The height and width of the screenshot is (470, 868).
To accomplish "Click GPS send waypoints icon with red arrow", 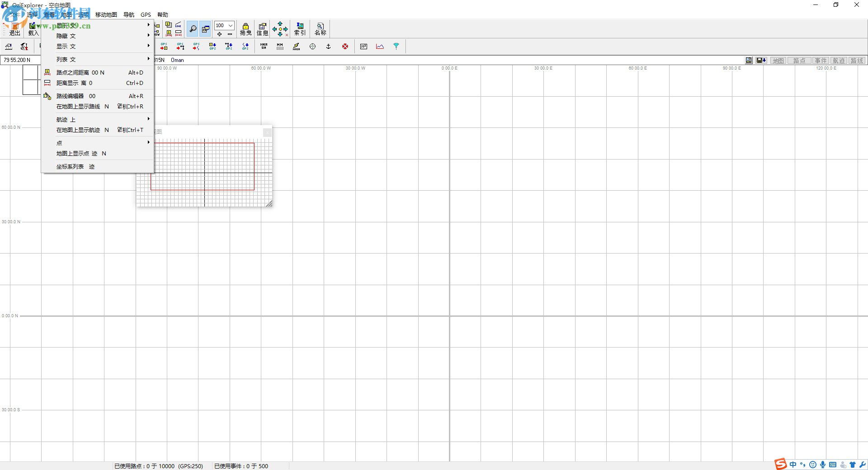I will [x=164, y=46].
